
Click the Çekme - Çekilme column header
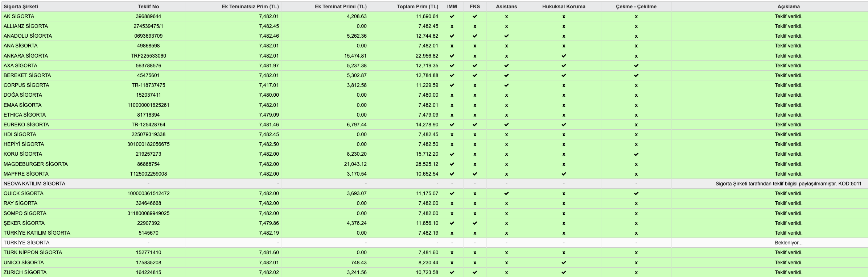pyautogui.click(x=636, y=7)
